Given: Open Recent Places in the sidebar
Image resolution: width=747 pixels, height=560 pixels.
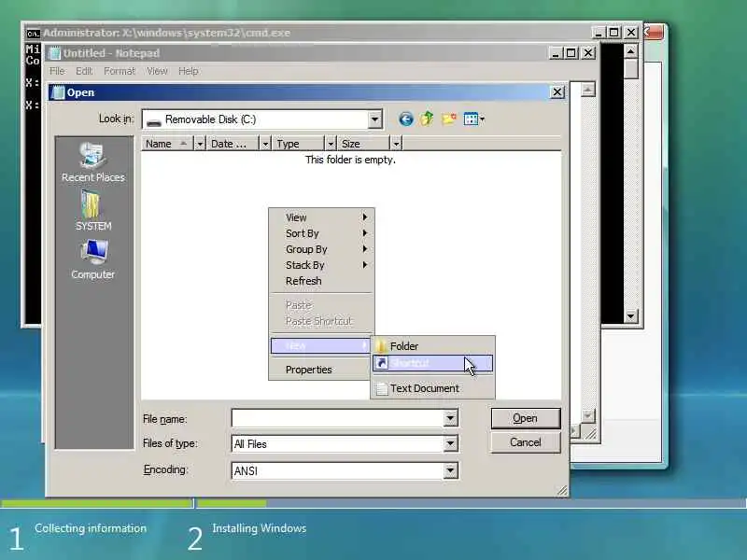Looking at the screenshot, I should pos(92,162).
